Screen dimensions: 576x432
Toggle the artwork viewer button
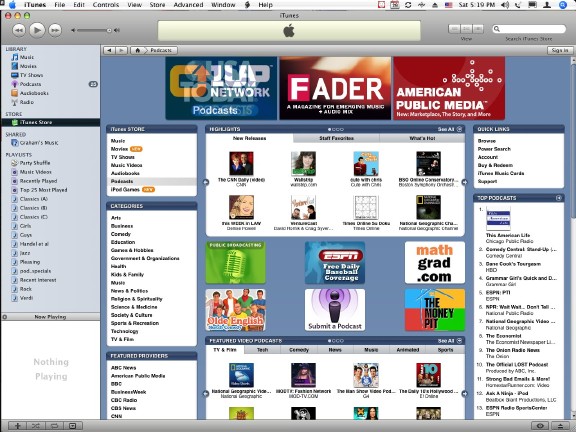coord(73,426)
